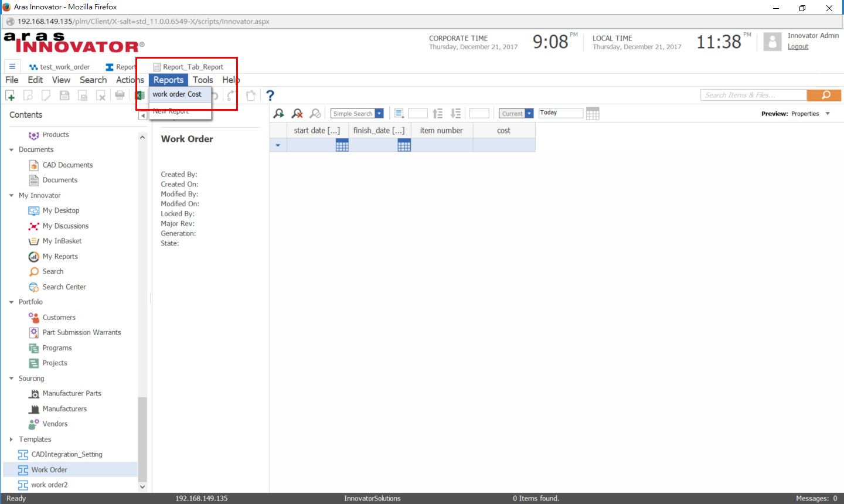Open Search Center

click(64, 287)
